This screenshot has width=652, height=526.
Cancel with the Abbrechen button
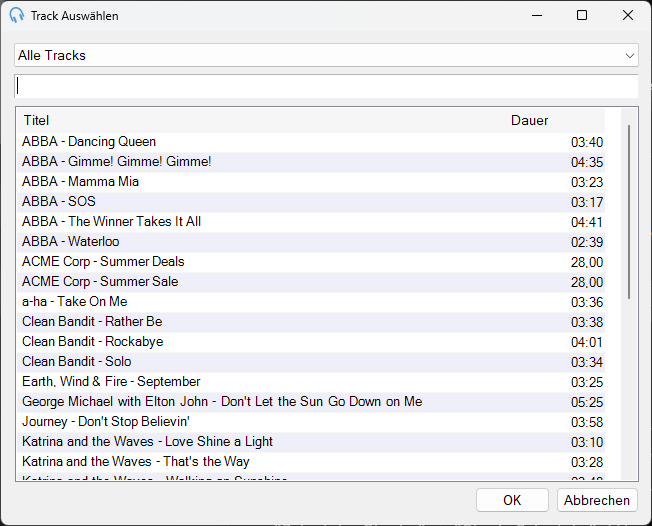coord(597,500)
